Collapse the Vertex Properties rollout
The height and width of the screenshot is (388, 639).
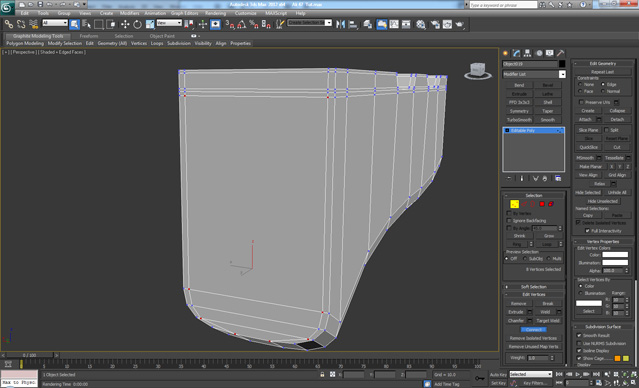click(603, 242)
